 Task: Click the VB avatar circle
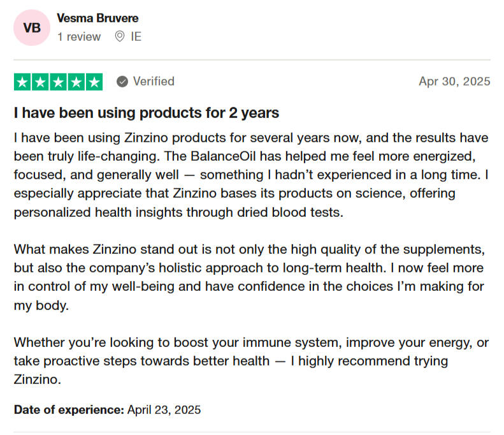click(x=31, y=28)
